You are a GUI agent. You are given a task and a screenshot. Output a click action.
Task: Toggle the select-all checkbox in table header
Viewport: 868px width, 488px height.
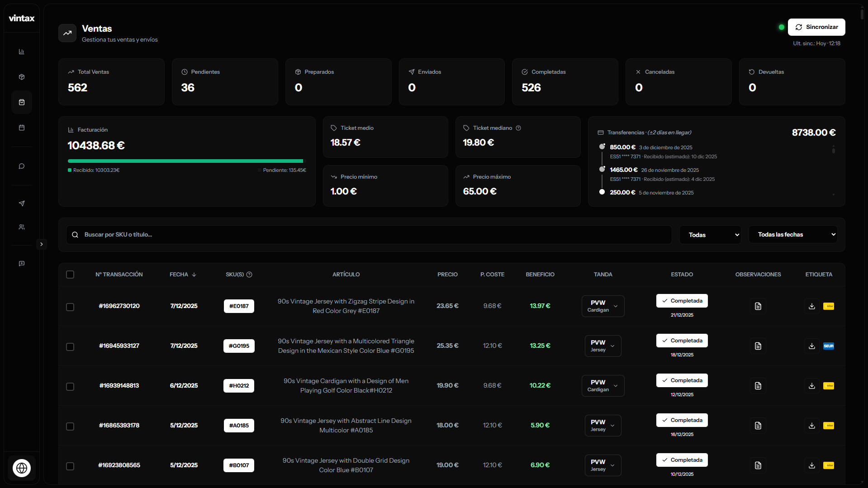(x=70, y=275)
